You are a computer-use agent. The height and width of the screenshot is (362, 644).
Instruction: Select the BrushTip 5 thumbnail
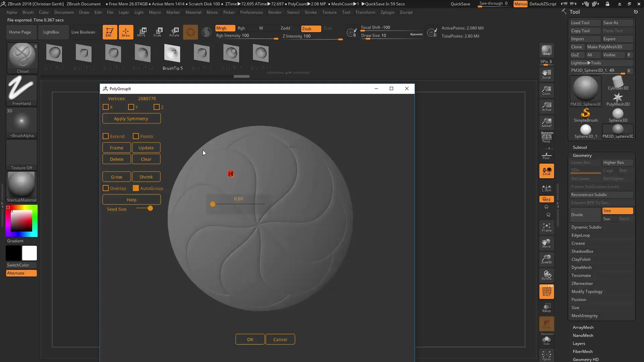click(172, 58)
